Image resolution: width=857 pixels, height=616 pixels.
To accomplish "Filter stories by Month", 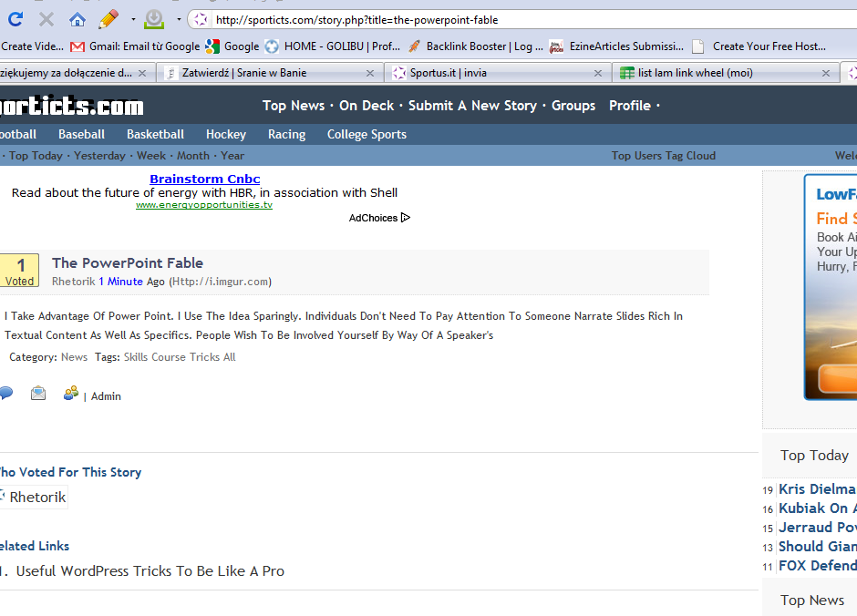I will tap(193, 156).
